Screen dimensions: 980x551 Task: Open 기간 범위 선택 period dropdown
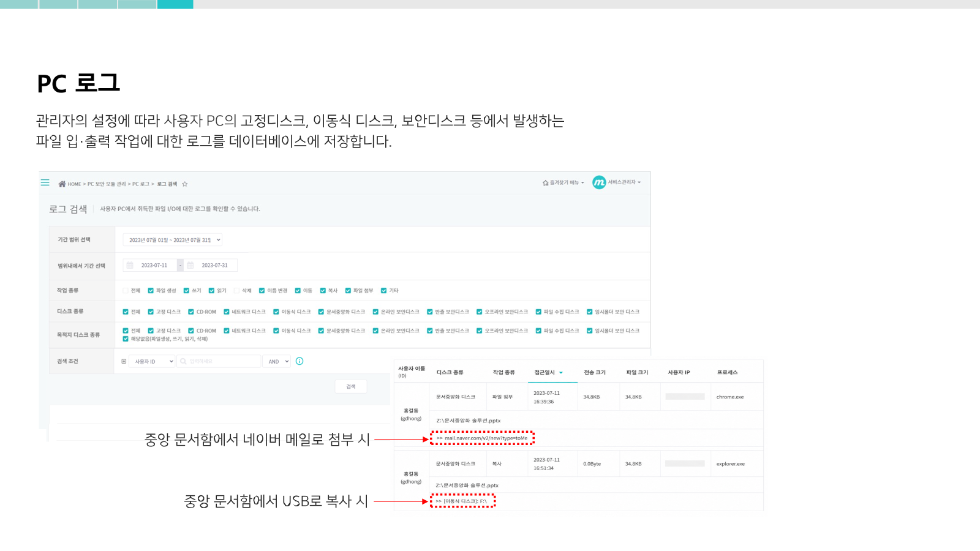(173, 240)
